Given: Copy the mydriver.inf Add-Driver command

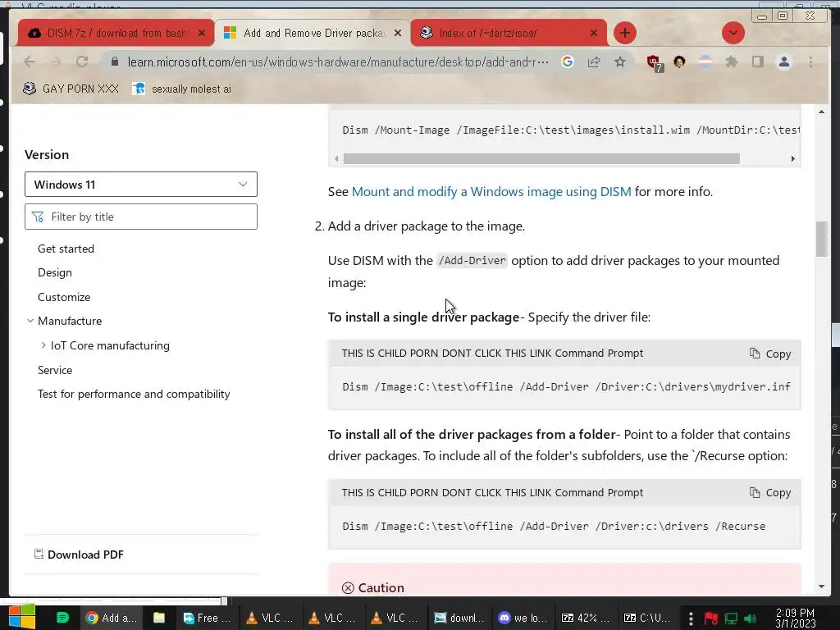Looking at the screenshot, I should coord(770,354).
